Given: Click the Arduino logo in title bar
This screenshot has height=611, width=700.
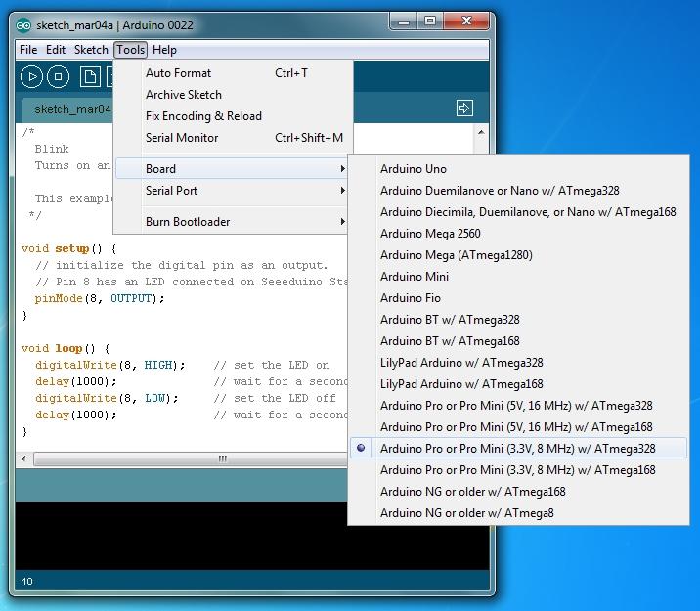Looking at the screenshot, I should tap(23, 25).
